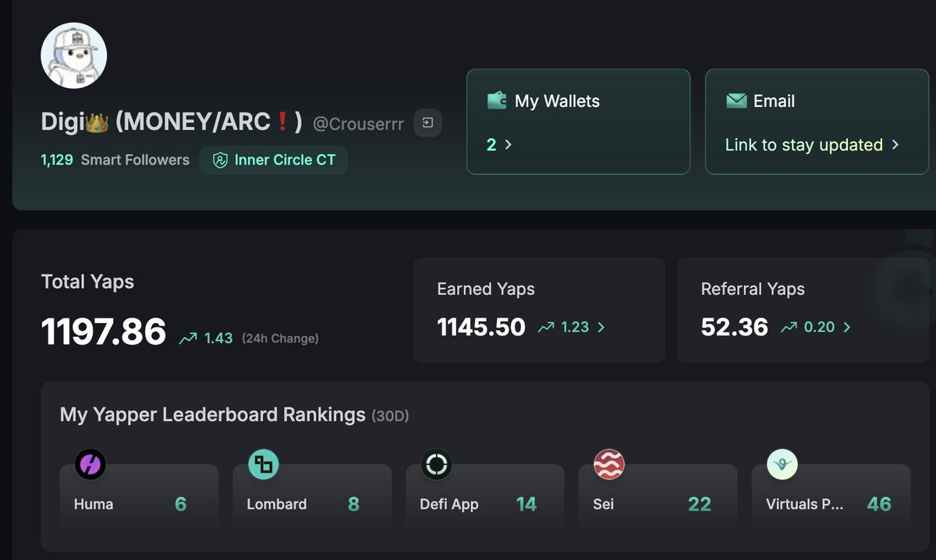The image size is (936, 560).
Task: Click the chevron after Link to stay updated
Action: coord(895,144)
